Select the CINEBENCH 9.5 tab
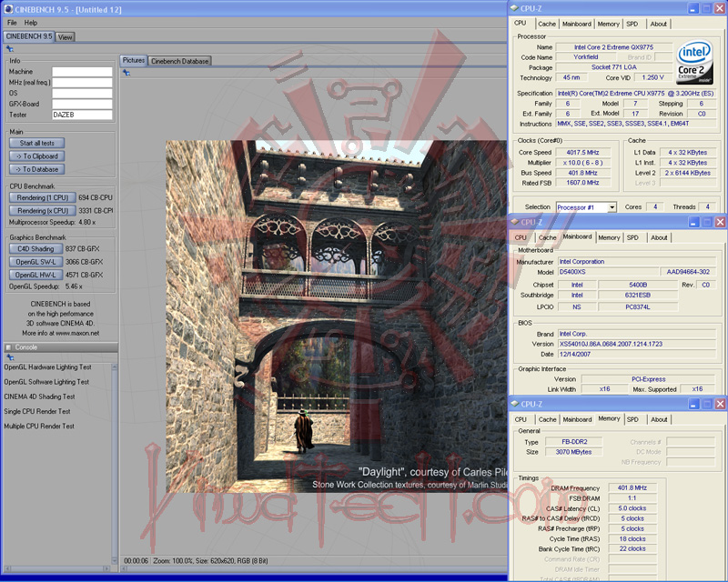 pyautogui.click(x=29, y=36)
